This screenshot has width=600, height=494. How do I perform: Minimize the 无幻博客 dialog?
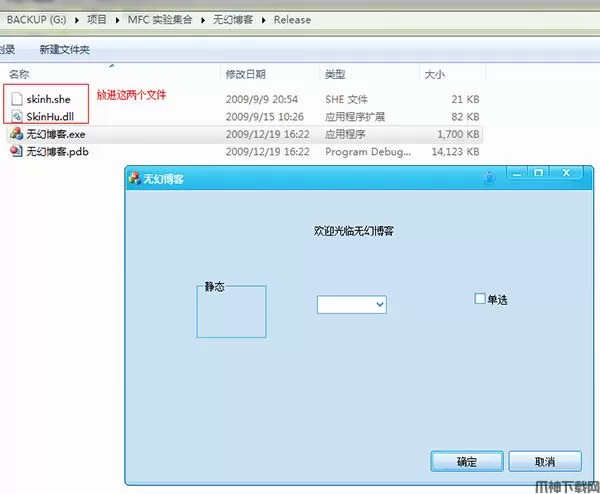click(517, 173)
